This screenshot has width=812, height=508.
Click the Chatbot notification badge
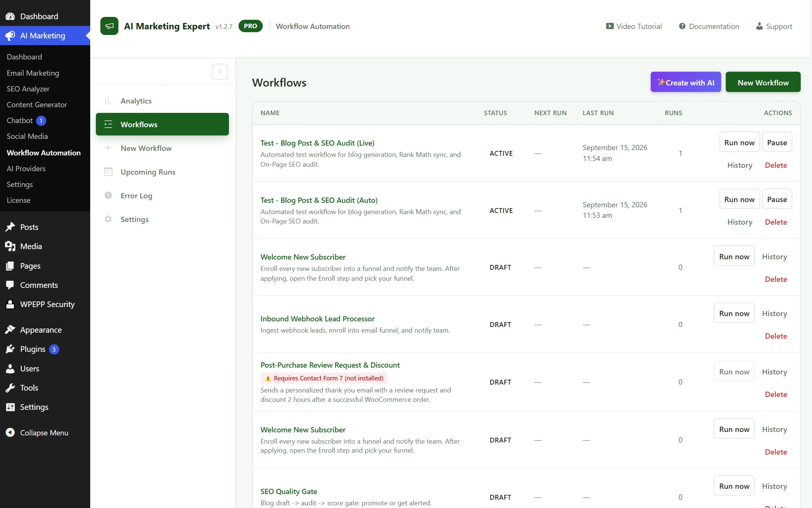pos(41,121)
